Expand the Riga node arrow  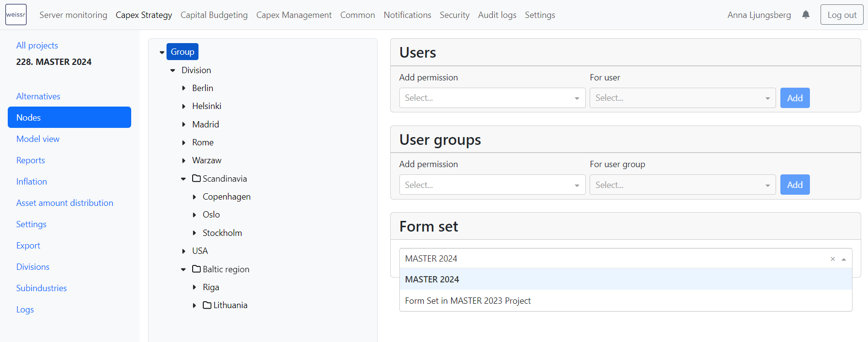tap(195, 287)
